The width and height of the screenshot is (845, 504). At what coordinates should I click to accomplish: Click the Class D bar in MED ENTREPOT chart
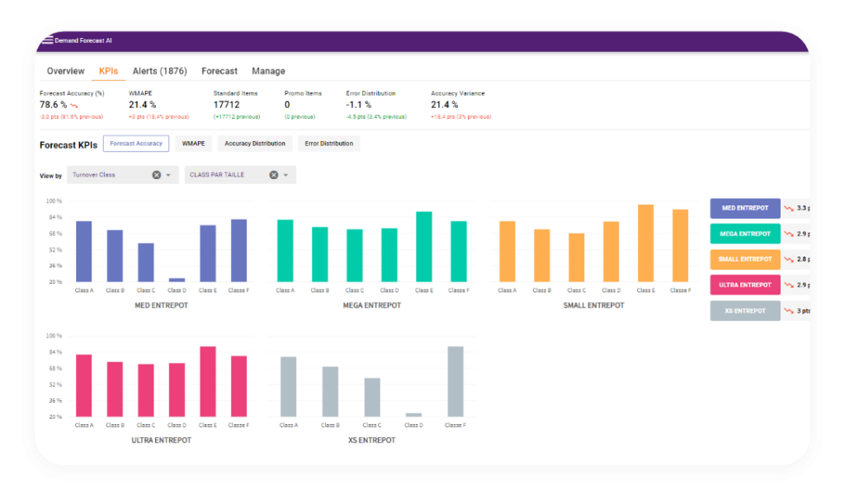pyautogui.click(x=177, y=280)
